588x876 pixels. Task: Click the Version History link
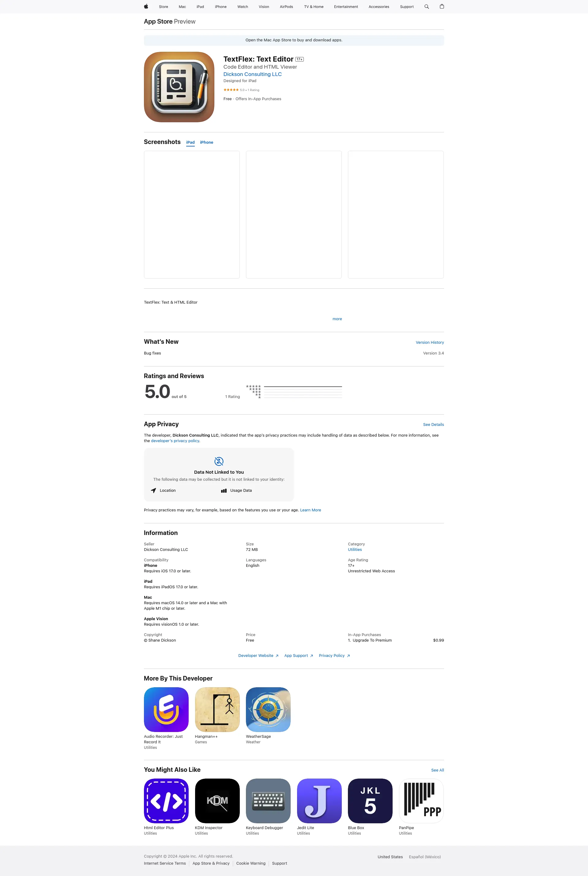tap(430, 342)
